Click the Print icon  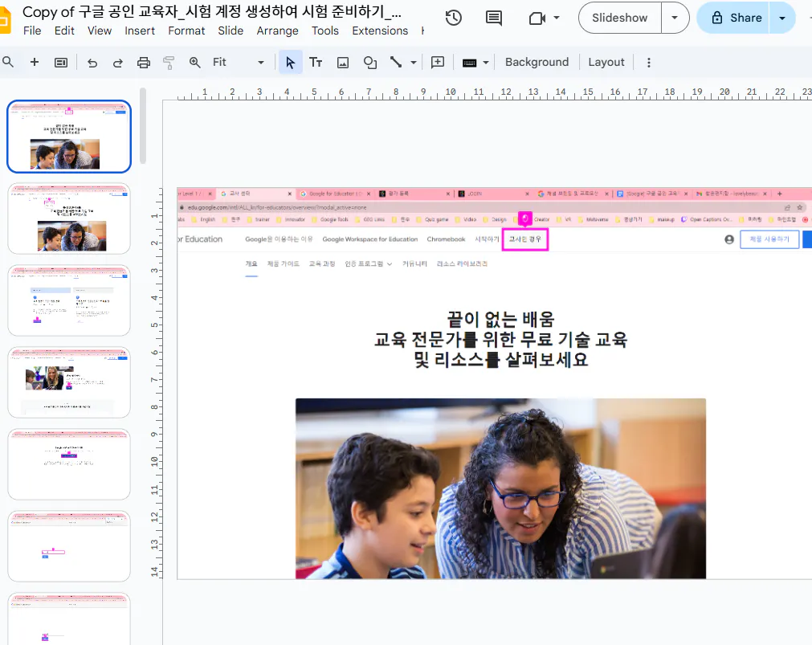[x=143, y=62]
